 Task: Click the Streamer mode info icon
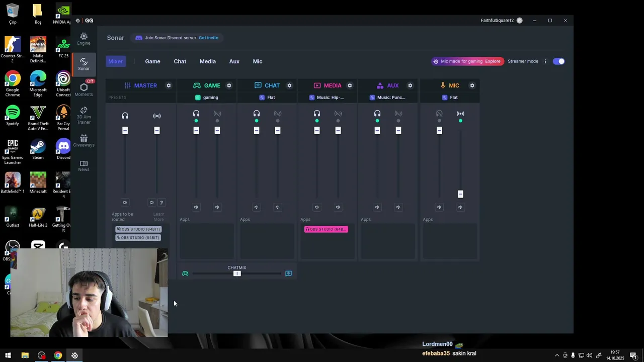coord(545,61)
